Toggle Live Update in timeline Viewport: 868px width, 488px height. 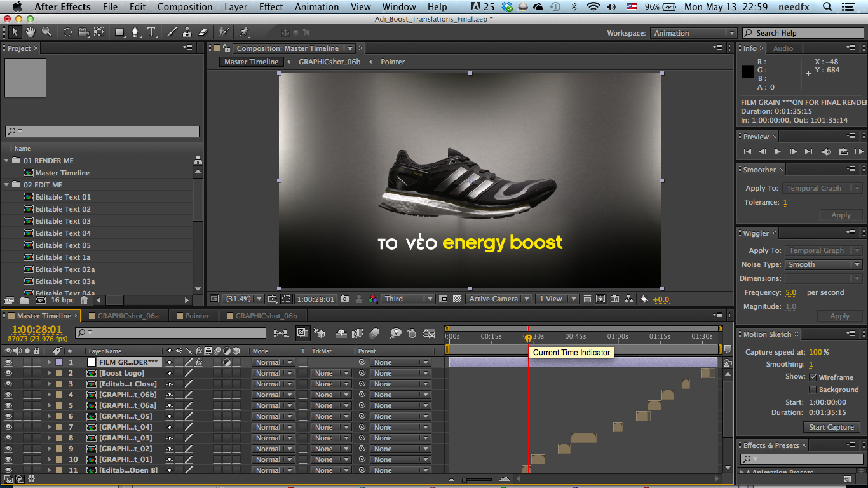[x=303, y=333]
